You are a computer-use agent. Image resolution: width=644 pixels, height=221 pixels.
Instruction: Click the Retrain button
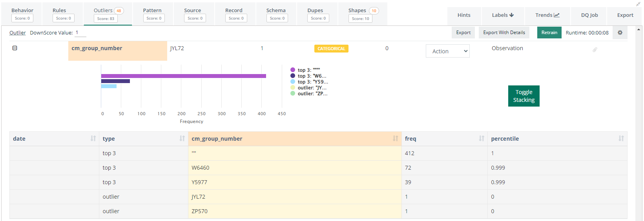click(549, 33)
